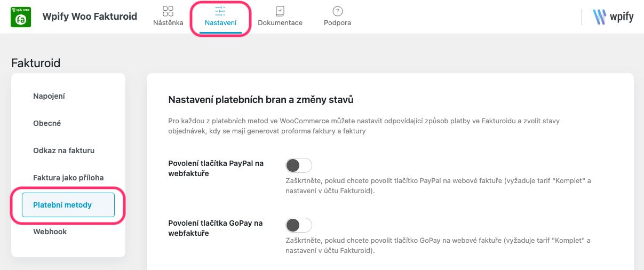Open the Webhook settings section

(50, 232)
